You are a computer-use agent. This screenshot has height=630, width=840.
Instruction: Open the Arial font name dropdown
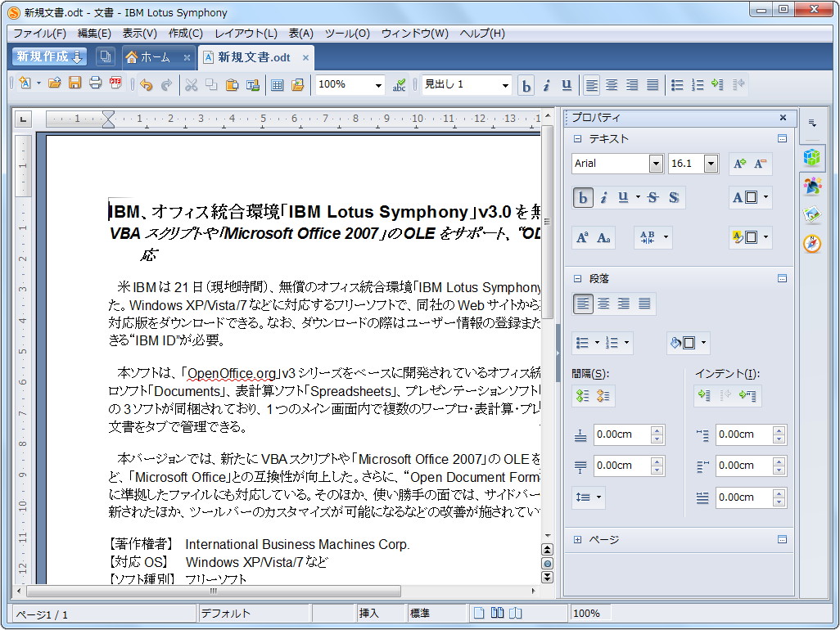pos(656,164)
